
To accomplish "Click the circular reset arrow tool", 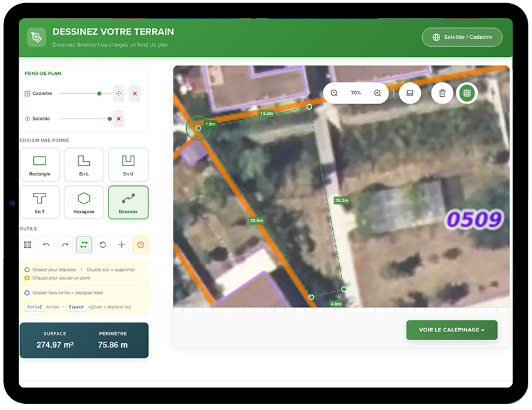I will point(103,245).
